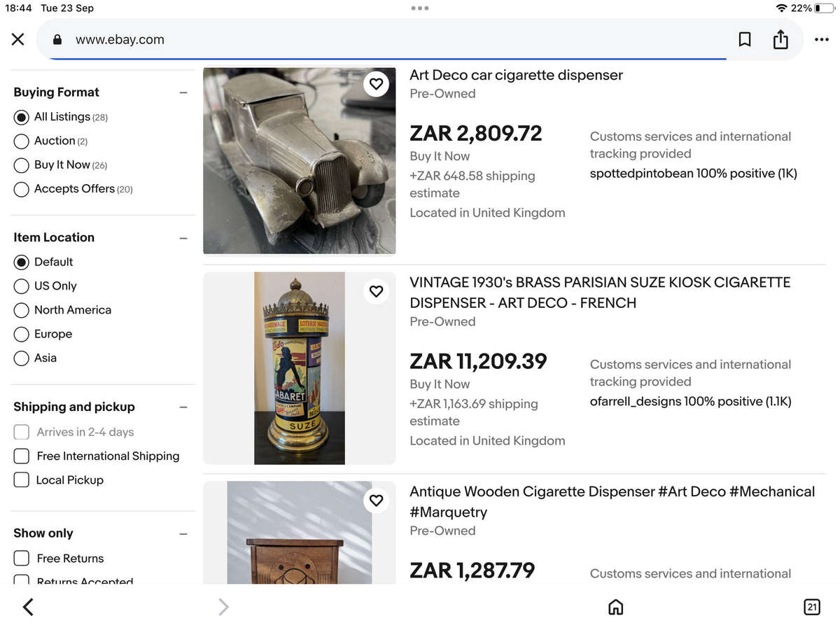This screenshot has height=630, width=840.
Task: Navigate back with the left chevron
Action: [28, 607]
